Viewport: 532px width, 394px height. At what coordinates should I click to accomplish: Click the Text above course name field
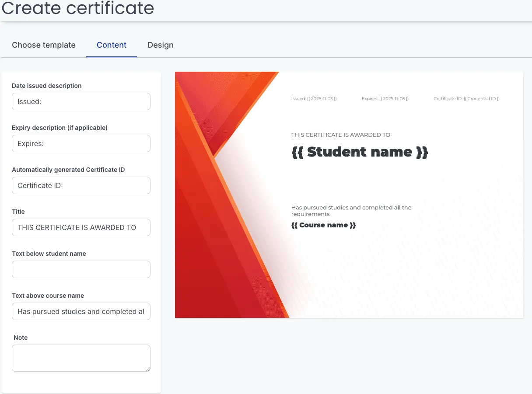[x=81, y=311]
